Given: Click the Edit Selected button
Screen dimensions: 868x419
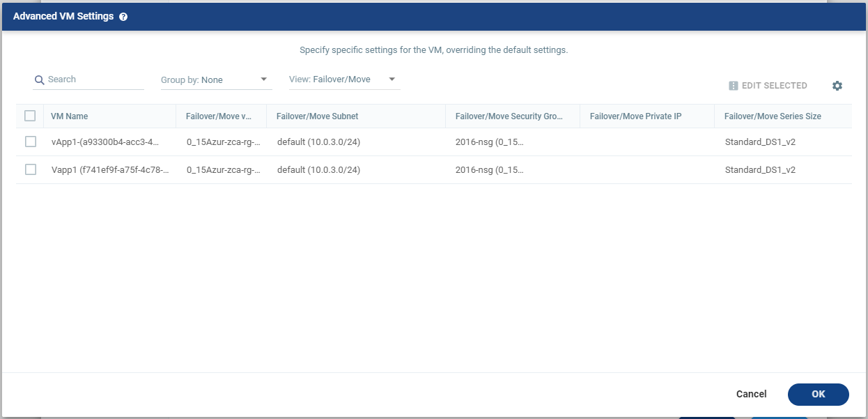Looking at the screenshot, I should click(768, 86).
